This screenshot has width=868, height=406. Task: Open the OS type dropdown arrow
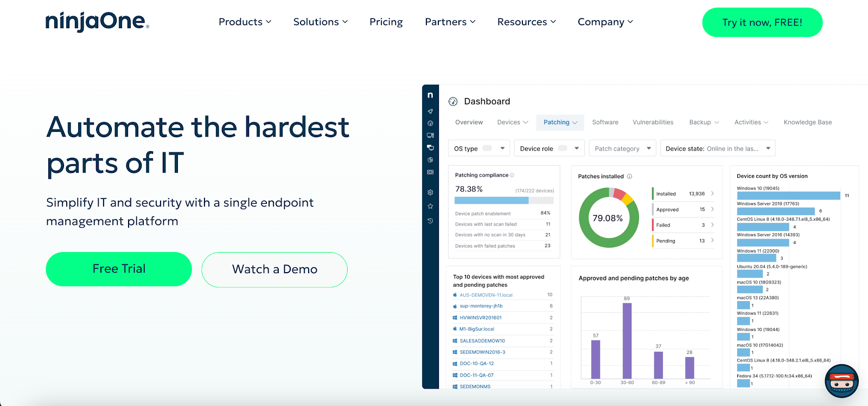[503, 148]
